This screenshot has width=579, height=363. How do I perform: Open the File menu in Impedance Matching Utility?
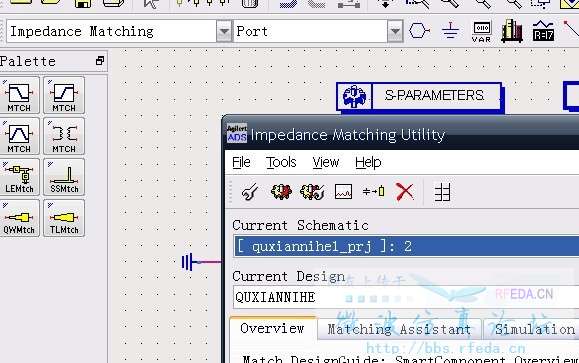[241, 162]
